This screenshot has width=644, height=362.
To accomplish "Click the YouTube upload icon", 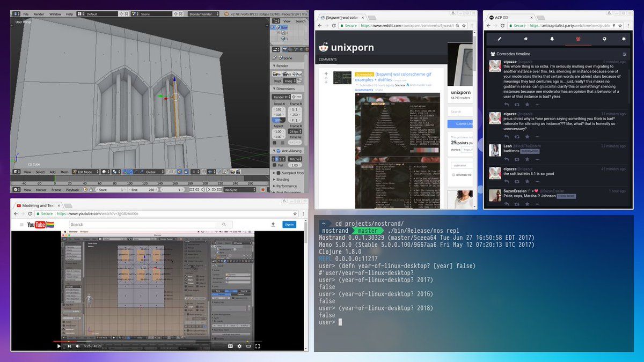I will pos(274,225).
